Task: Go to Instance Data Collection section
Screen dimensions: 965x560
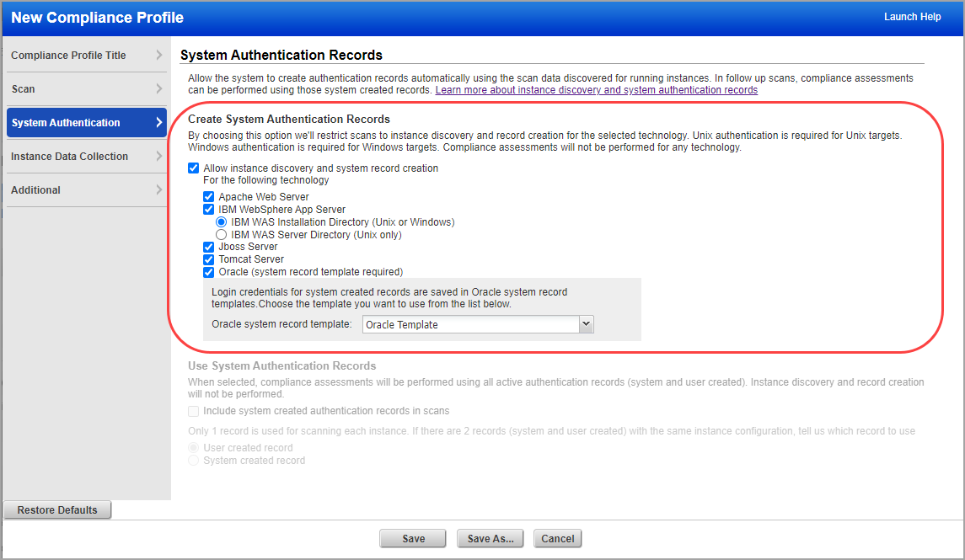Action: (x=86, y=156)
